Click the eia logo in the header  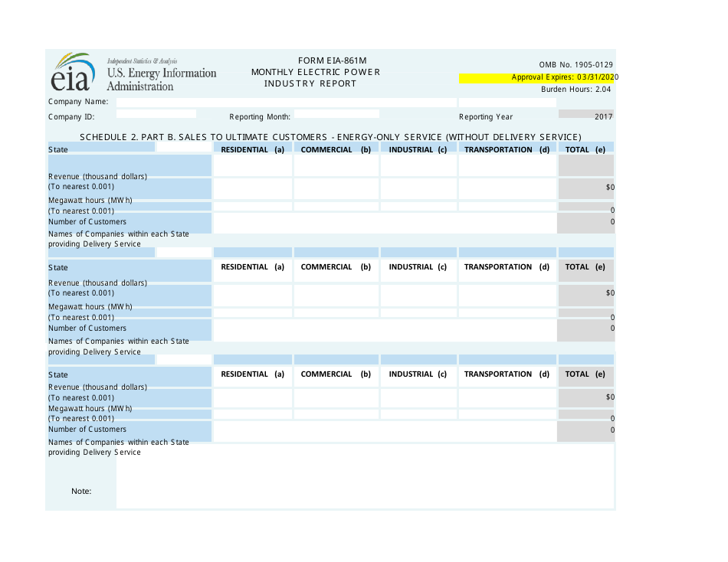tap(71, 72)
